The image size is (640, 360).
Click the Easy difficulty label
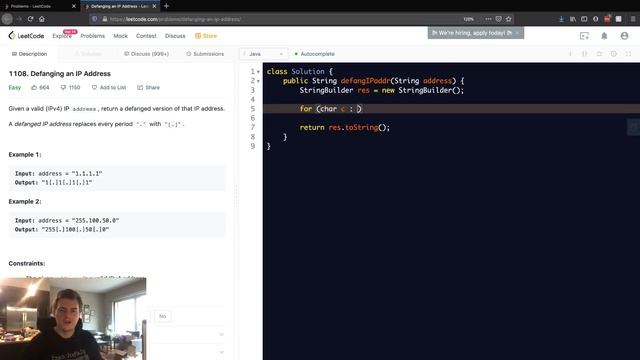(x=15, y=87)
